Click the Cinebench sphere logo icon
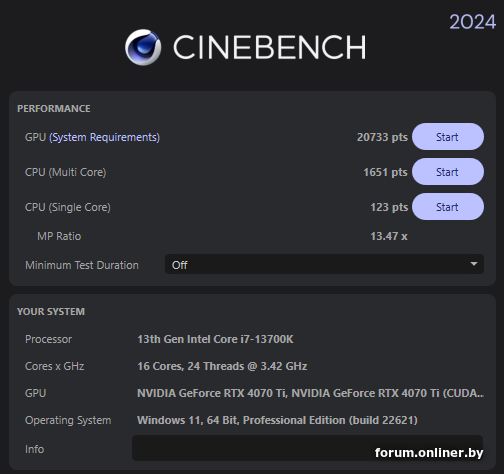The height and width of the screenshot is (474, 504). (x=143, y=47)
